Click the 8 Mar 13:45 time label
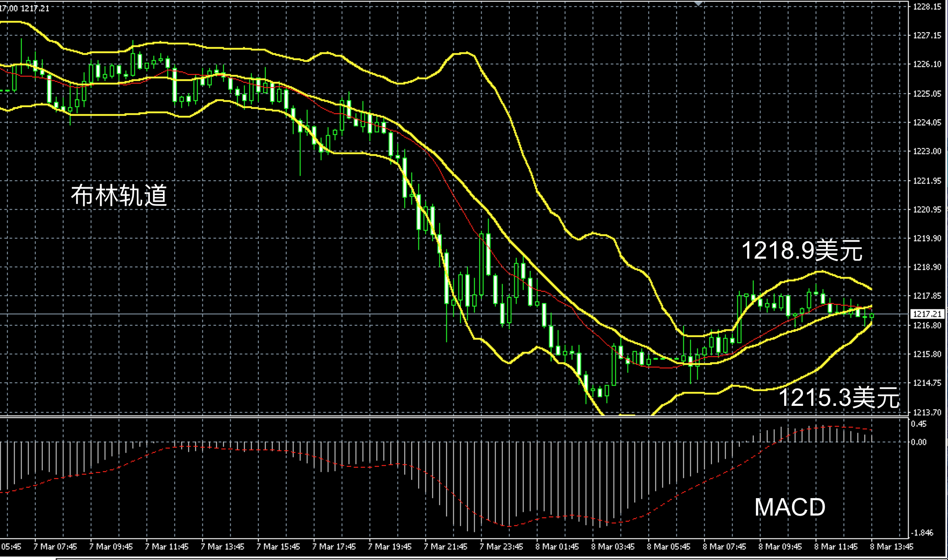This screenshot has height=560, width=948. [891, 547]
